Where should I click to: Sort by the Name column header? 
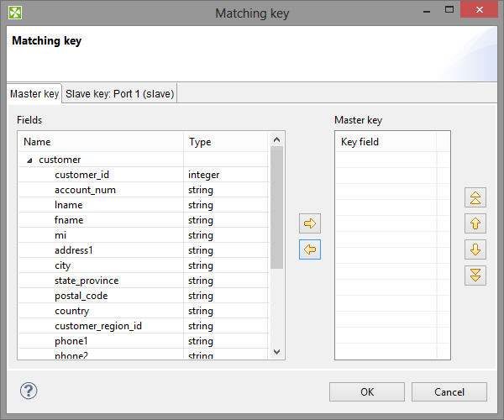101,142
